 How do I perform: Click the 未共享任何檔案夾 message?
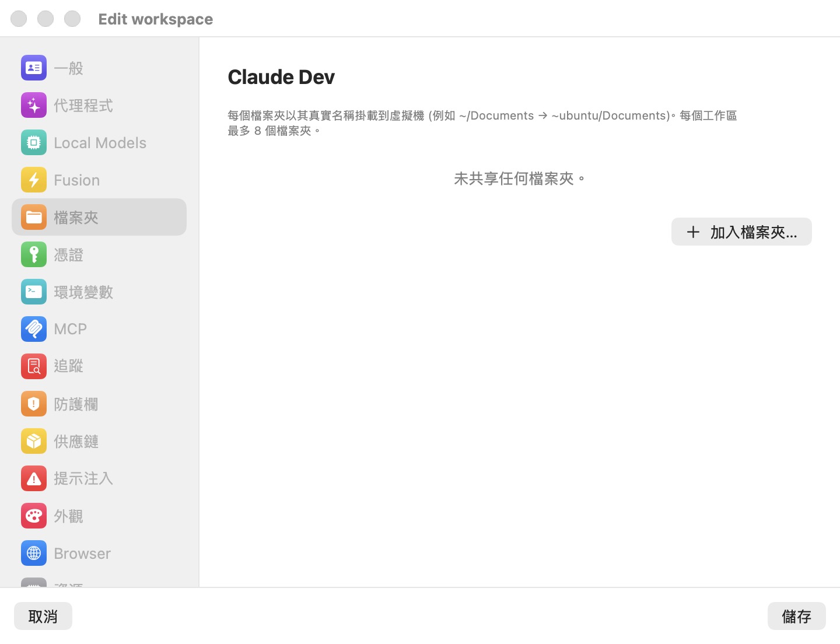519,178
